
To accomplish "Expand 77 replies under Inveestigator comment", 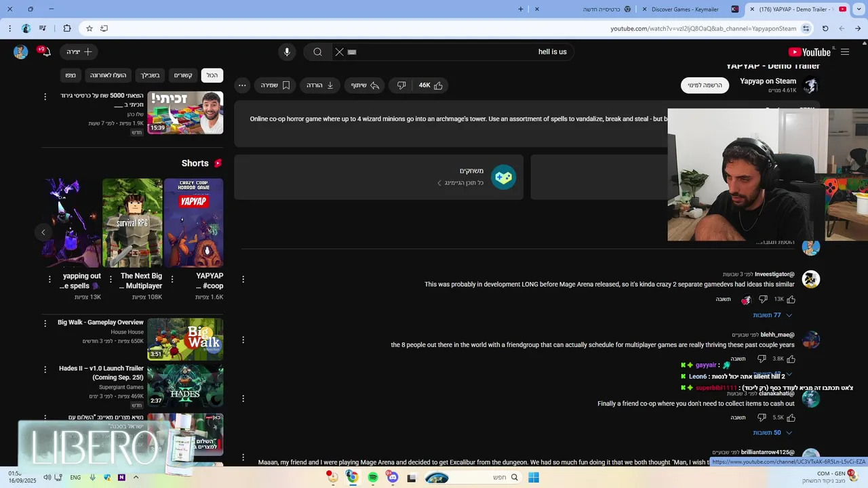I will click(772, 315).
